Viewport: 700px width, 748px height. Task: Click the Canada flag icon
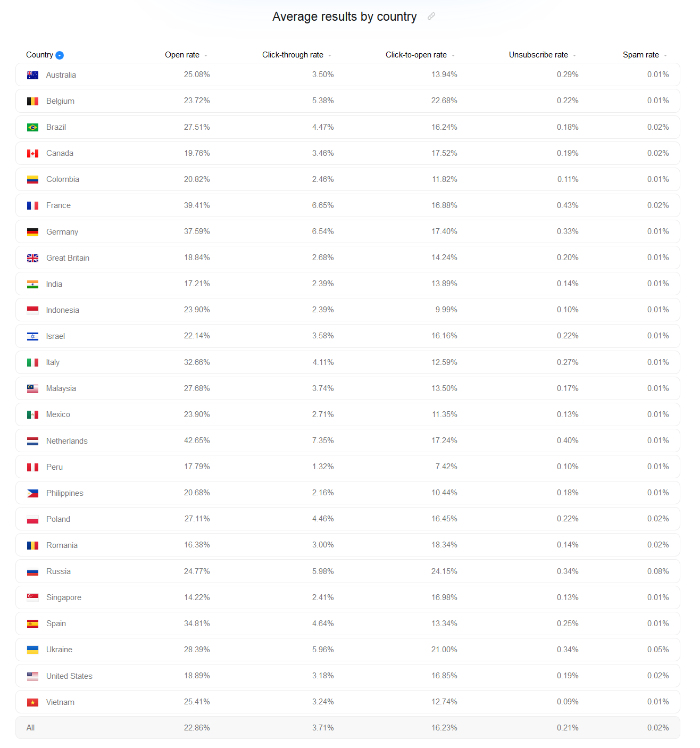tap(32, 153)
